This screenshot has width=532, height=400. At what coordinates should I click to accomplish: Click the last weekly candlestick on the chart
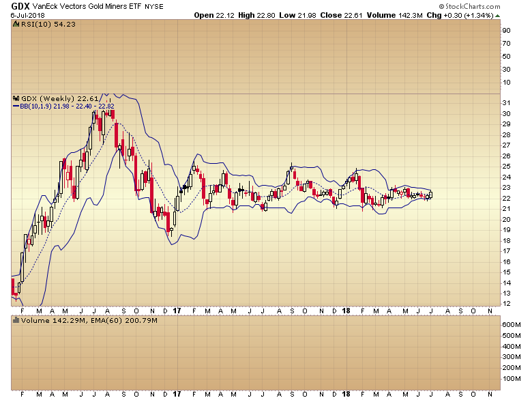point(430,195)
